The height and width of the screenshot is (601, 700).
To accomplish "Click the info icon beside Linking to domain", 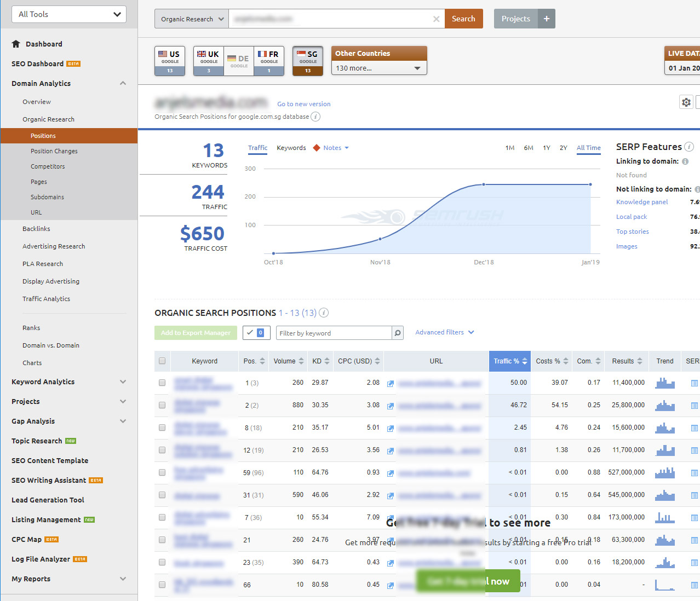I will [685, 161].
